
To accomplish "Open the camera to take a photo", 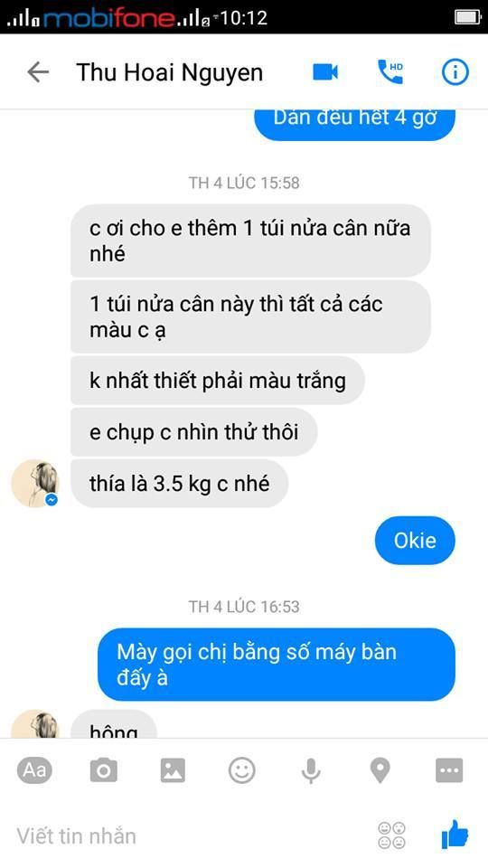I will 103,770.
